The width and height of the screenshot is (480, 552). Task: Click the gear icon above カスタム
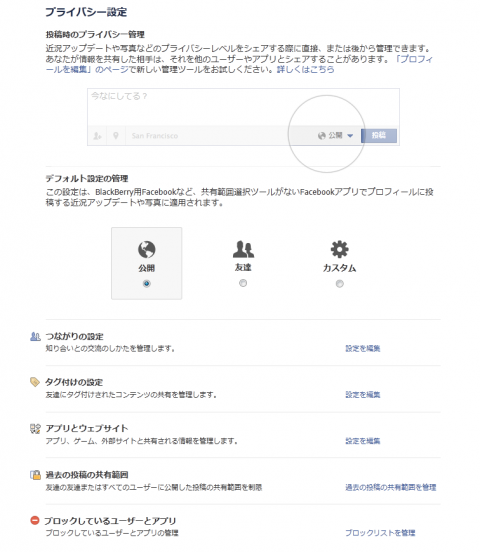[339, 249]
